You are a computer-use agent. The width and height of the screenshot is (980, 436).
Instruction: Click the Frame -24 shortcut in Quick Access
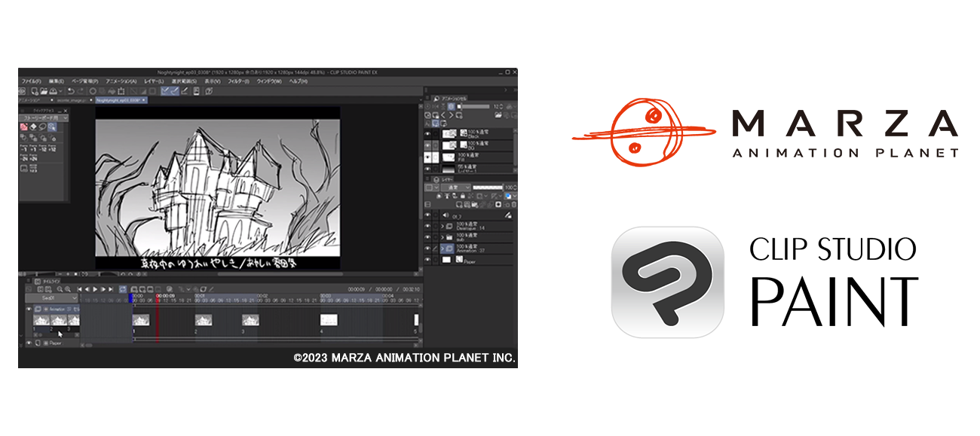24,158
